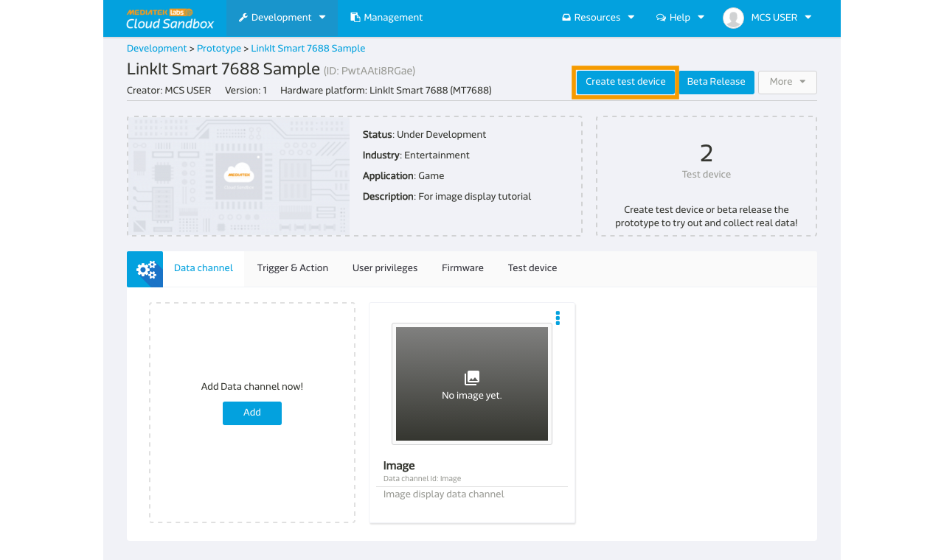Click the MCS USER avatar picture
944x560 pixels.
click(733, 18)
